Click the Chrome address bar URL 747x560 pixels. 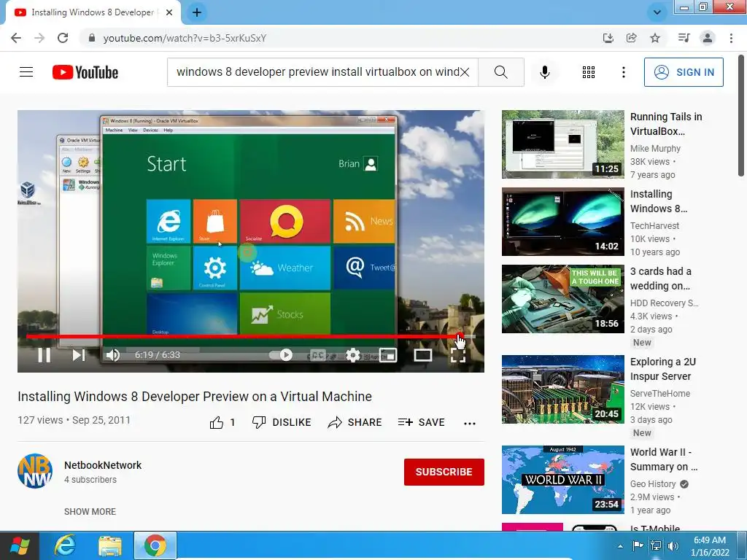coord(185,38)
